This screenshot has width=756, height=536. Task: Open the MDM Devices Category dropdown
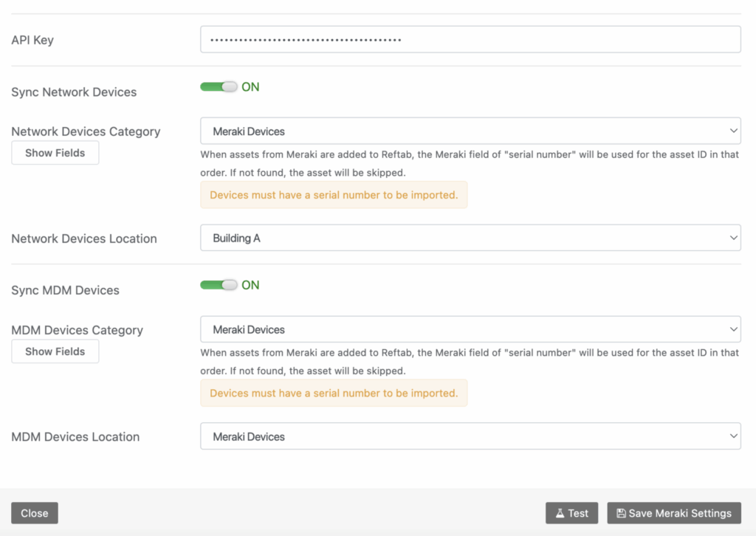(x=470, y=329)
